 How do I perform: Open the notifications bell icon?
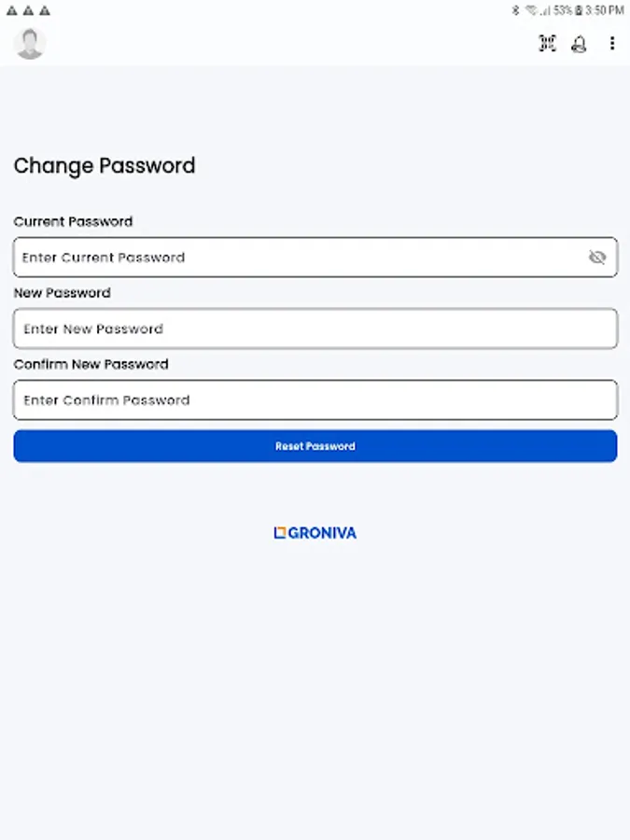tap(579, 43)
